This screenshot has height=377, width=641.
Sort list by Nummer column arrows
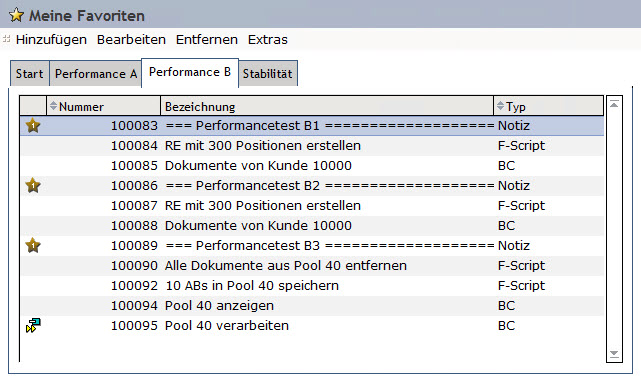(53, 106)
